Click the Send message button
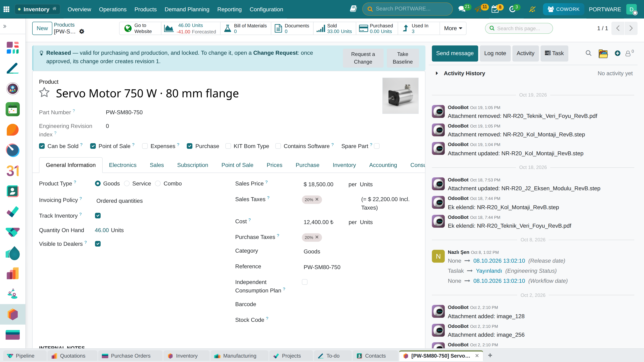644x362 pixels. 455,53
